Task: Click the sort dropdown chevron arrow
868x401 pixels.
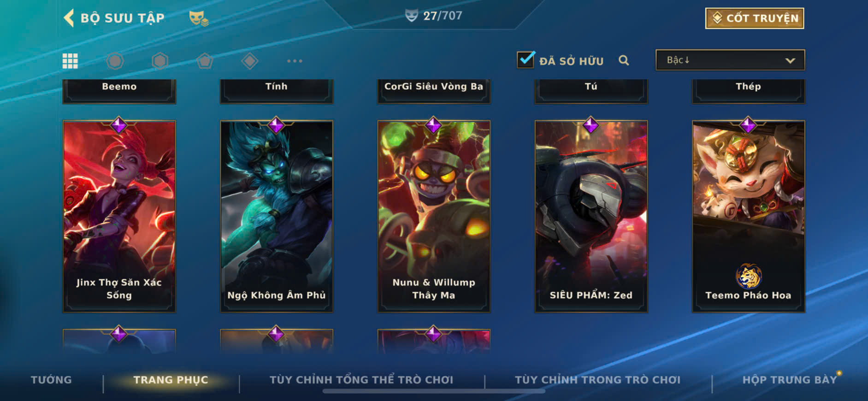Action: click(790, 60)
